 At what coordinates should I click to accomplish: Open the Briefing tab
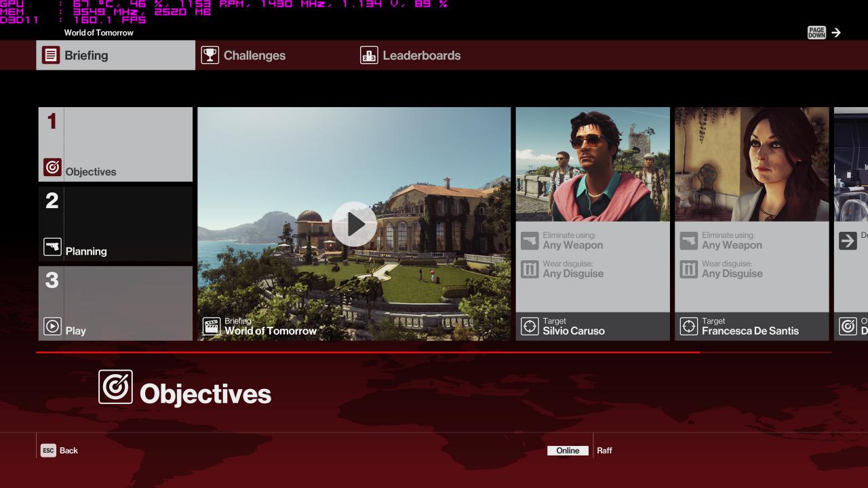coord(115,55)
